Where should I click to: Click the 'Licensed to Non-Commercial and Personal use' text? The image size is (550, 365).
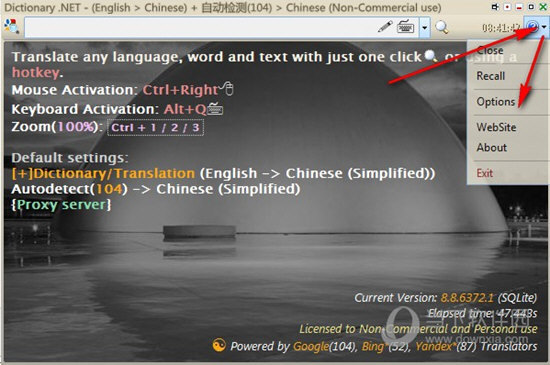(418, 329)
